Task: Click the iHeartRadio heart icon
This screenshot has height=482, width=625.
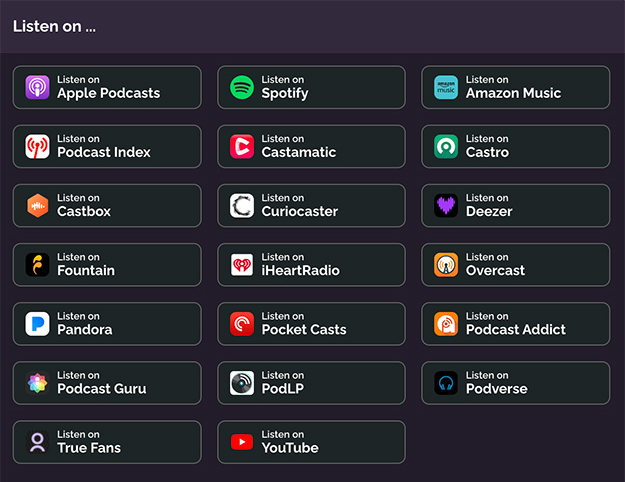Action: (242, 264)
